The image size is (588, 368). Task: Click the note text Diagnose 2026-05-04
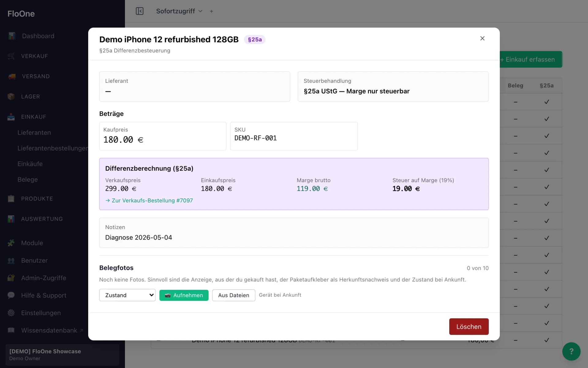point(138,237)
